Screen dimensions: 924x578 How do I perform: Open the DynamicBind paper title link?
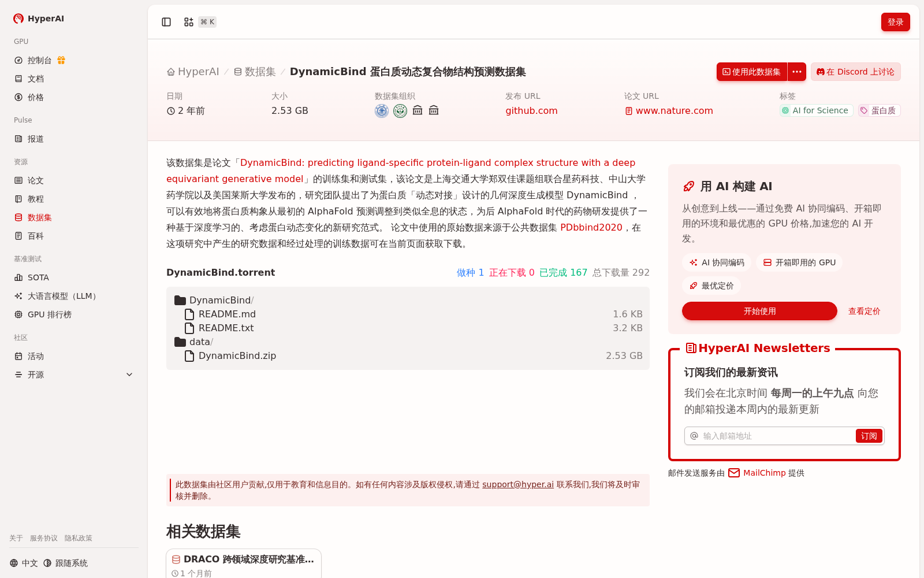[401, 171]
